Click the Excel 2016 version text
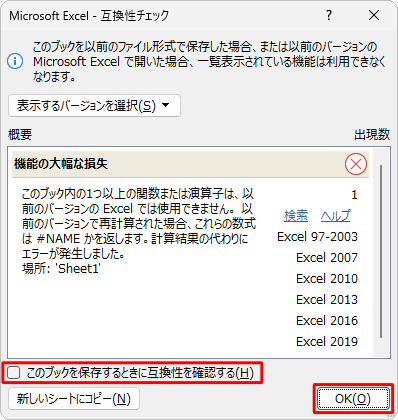398x420 pixels. [x=327, y=321]
